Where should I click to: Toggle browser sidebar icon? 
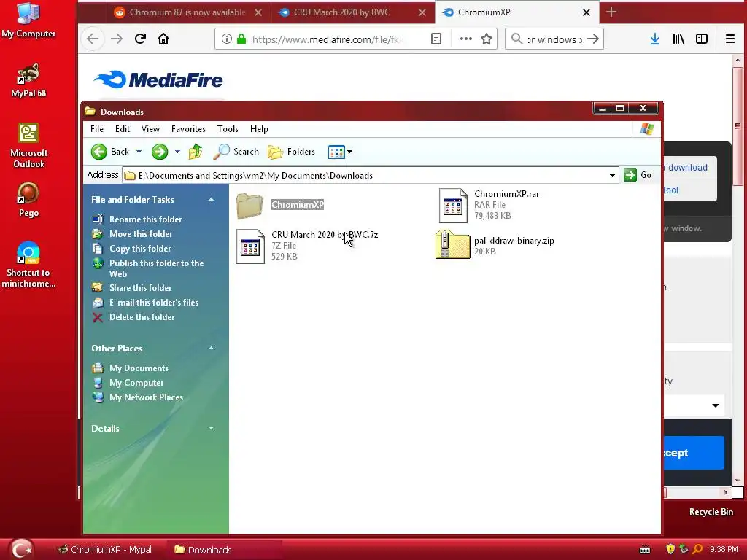pyautogui.click(x=702, y=39)
